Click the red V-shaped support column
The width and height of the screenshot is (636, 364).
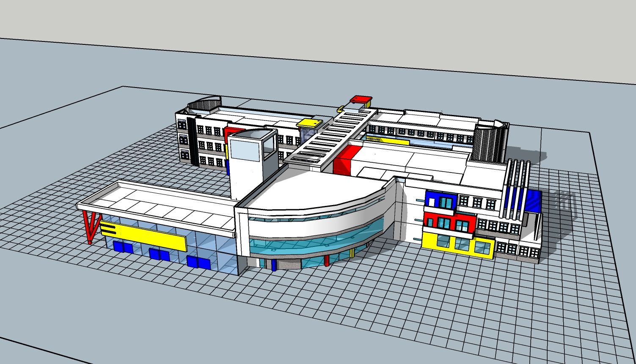point(92,227)
